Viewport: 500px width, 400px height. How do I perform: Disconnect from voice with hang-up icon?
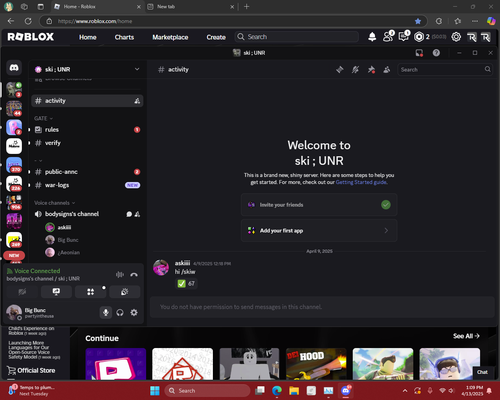coord(134,275)
